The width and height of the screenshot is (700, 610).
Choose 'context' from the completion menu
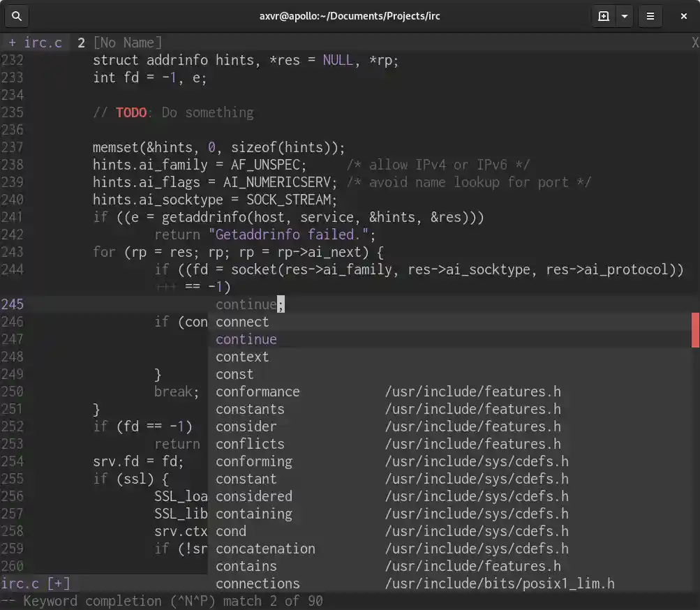coord(241,357)
